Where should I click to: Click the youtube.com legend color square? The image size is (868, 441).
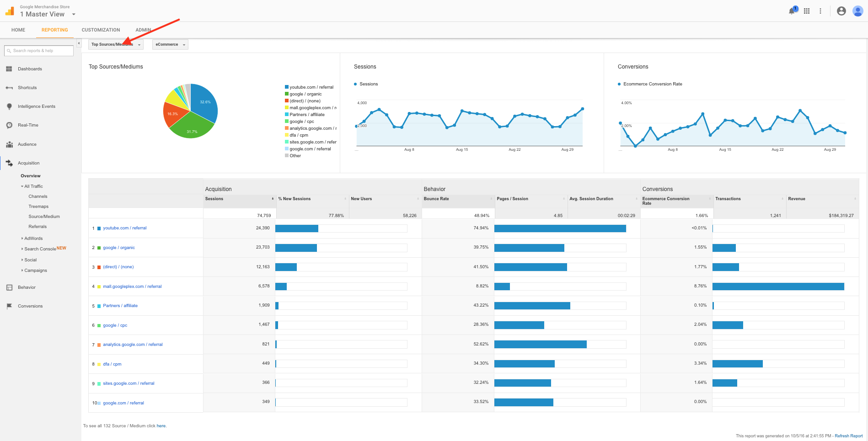point(286,87)
